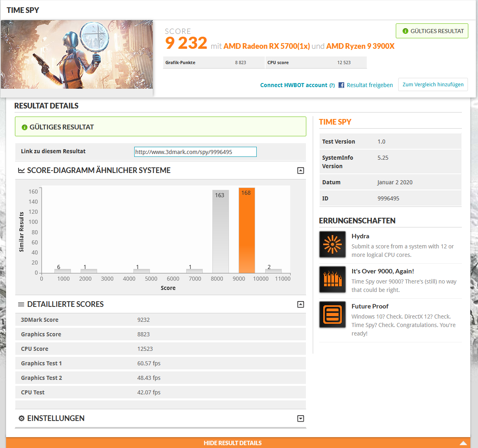The image size is (478, 448).
Task: Click the Graphics Score row value 8823
Action: [x=143, y=334]
